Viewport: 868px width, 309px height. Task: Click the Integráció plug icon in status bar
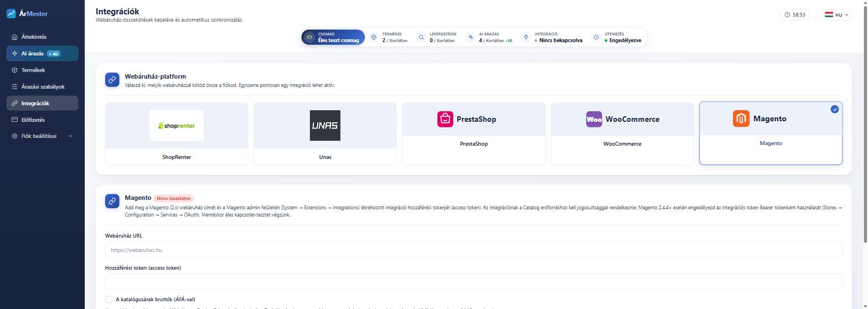point(526,37)
